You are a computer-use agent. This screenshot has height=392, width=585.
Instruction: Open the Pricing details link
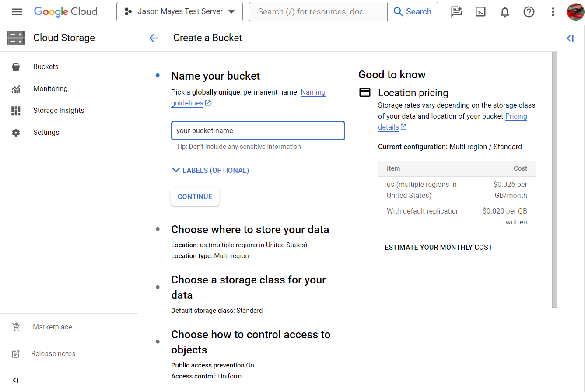click(x=516, y=116)
